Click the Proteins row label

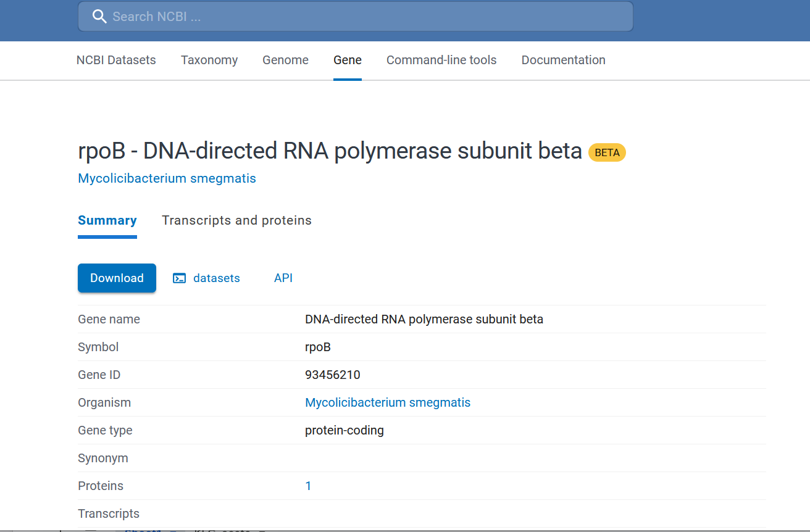101,486
